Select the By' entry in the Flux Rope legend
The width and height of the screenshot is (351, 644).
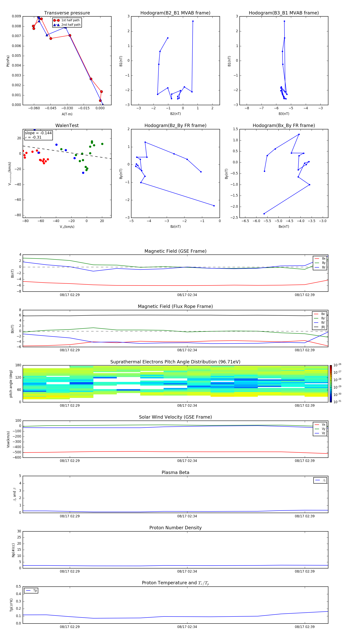pyautogui.click(x=320, y=318)
